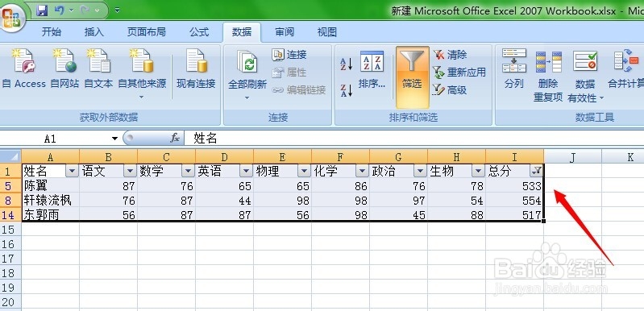The image size is (644, 311).
Task: Customize the Quick Access Toolbar dropdown
Action: tap(117, 10)
